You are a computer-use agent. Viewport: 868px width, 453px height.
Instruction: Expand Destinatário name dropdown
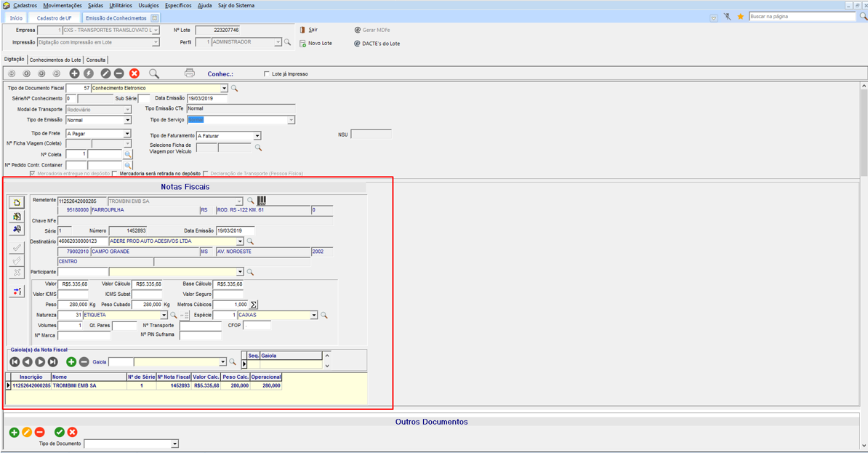[240, 241]
